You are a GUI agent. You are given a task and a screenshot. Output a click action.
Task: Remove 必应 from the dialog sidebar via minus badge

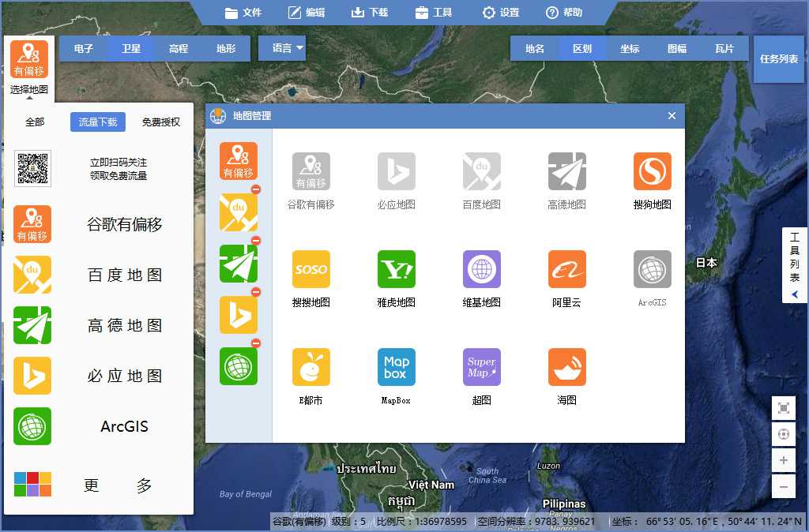point(256,292)
